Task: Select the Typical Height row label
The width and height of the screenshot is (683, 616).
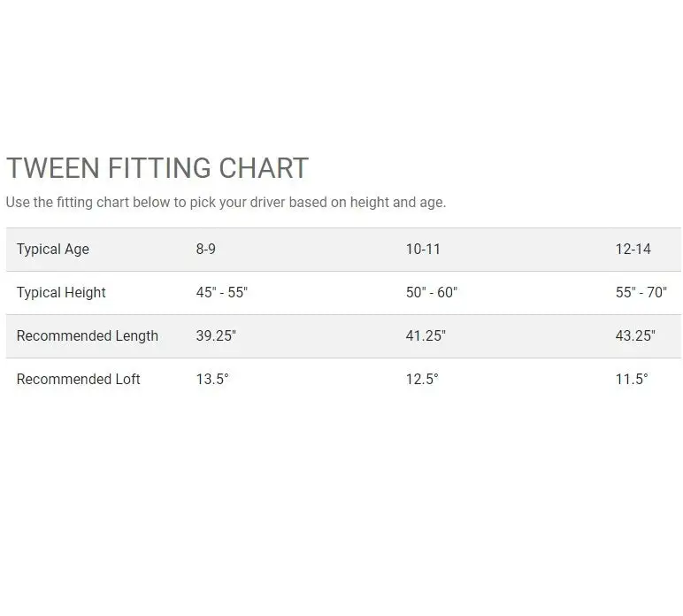Action: [61, 292]
